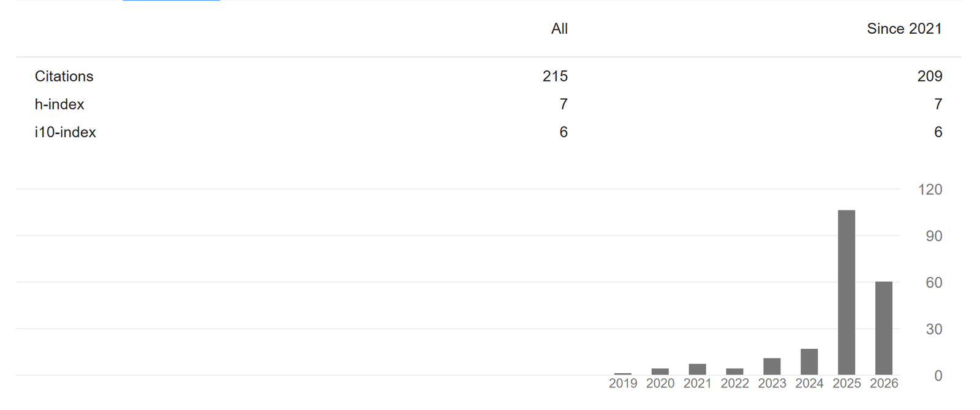Click the All column header
Viewport: 980px width, 410px height.
pos(559,29)
